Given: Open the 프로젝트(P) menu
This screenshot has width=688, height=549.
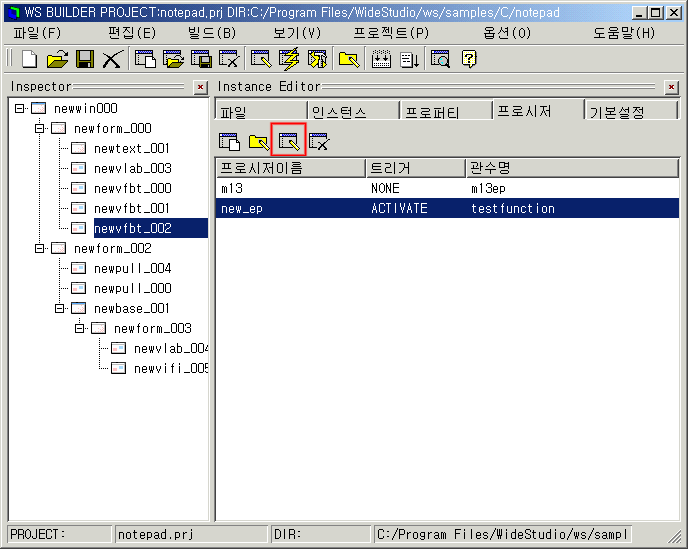Looking at the screenshot, I should 391,33.
